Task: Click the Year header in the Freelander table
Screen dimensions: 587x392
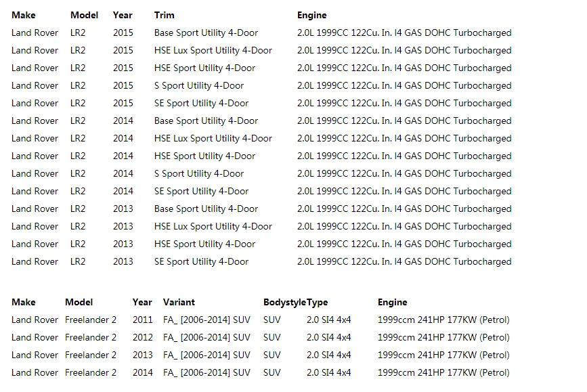Action: pos(142,302)
